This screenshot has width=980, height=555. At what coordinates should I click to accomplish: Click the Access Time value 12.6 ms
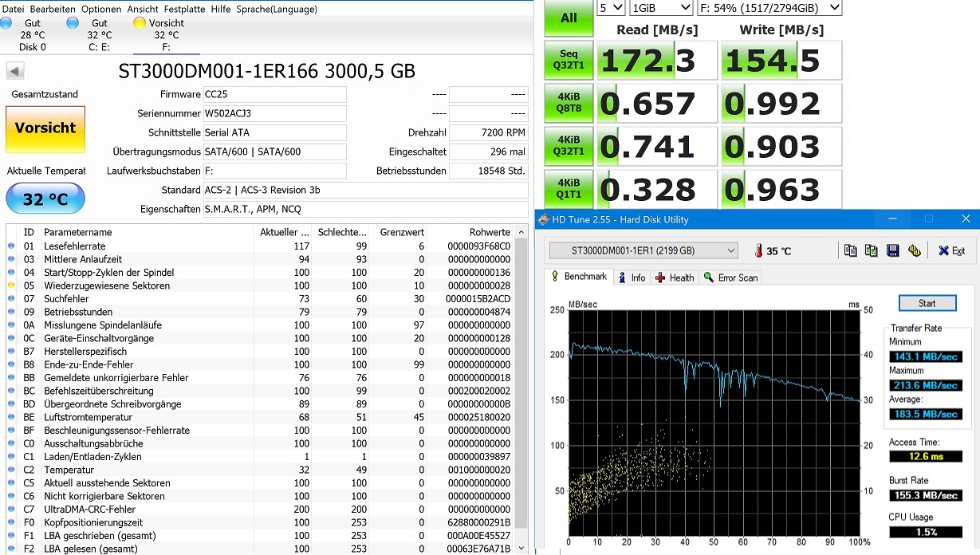[x=926, y=456]
